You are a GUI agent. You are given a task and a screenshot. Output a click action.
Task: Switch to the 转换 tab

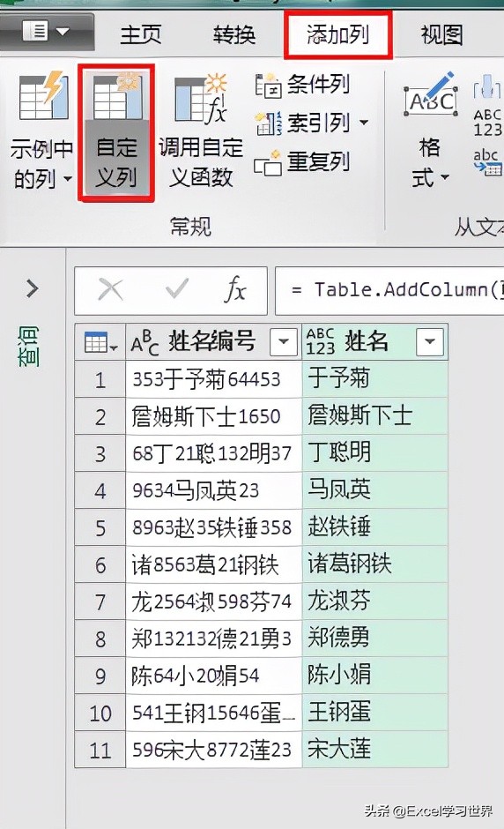pos(234,35)
